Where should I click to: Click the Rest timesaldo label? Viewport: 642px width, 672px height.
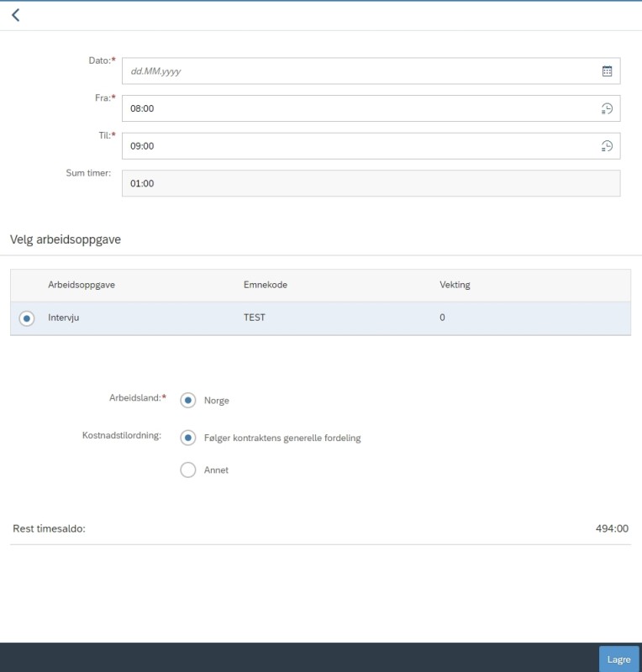[x=50, y=529]
